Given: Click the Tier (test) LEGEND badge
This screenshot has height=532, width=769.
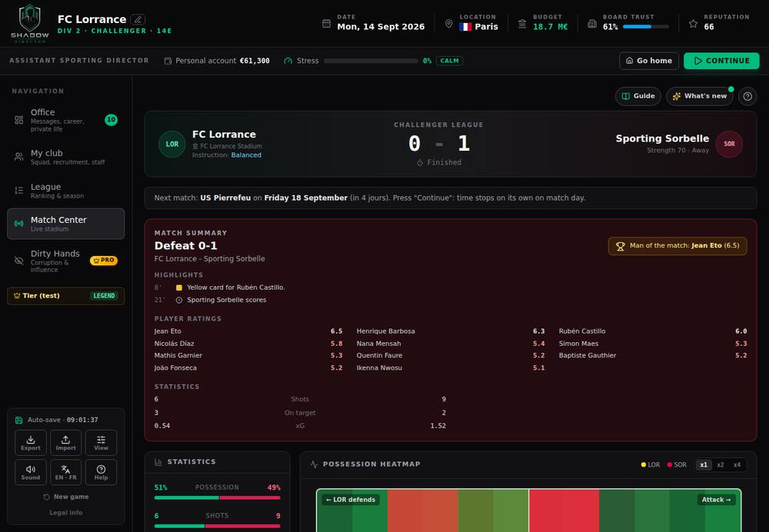Looking at the screenshot, I should [x=65, y=296].
